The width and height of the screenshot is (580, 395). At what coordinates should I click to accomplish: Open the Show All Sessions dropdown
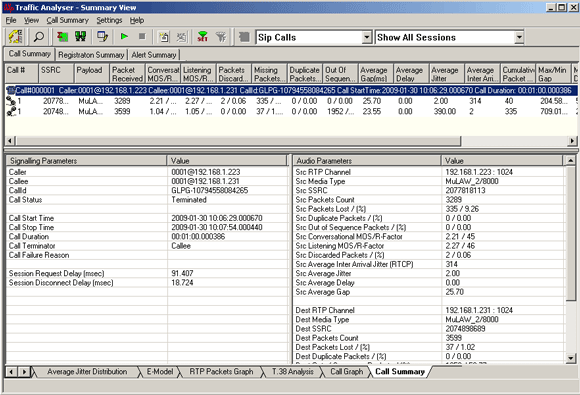[x=519, y=37]
